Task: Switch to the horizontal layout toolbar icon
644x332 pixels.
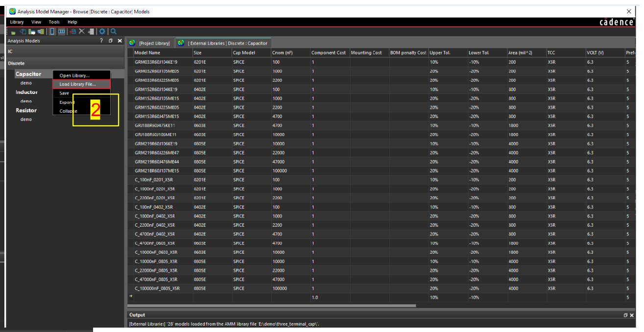Action: (x=61, y=31)
